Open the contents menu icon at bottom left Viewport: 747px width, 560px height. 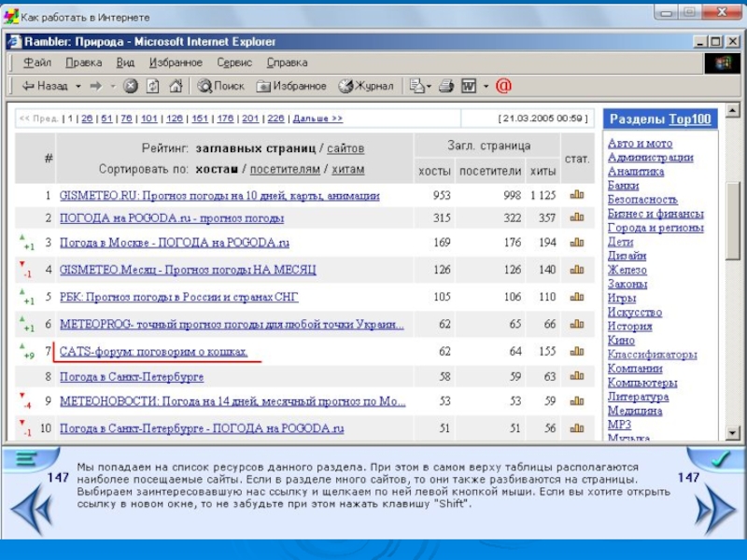(x=28, y=460)
